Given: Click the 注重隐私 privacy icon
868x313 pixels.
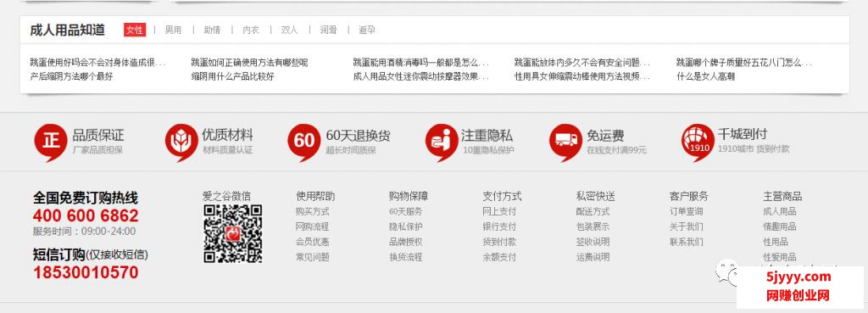Looking at the screenshot, I should tap(442, 142).
